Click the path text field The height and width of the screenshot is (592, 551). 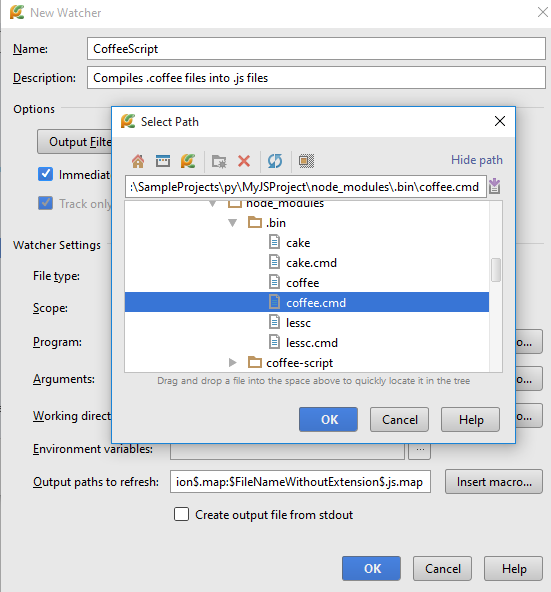(306, 186)
